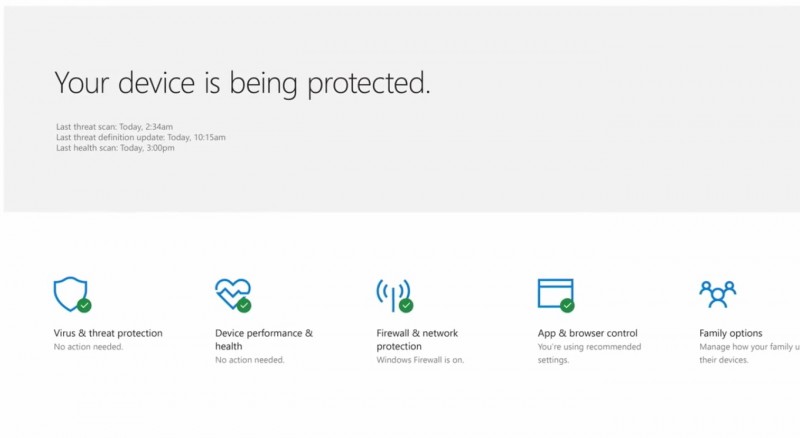Select the Family options heading
This screenshot has height=438, width=800.
(731, 333)
